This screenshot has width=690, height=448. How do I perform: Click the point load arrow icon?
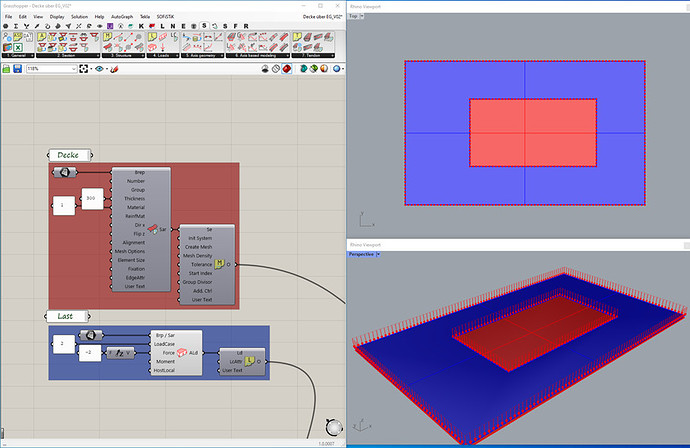[x=163, y=47]
